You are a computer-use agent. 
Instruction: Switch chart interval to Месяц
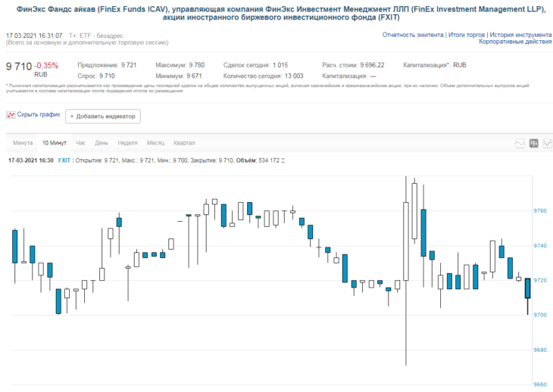pos(155,143)
